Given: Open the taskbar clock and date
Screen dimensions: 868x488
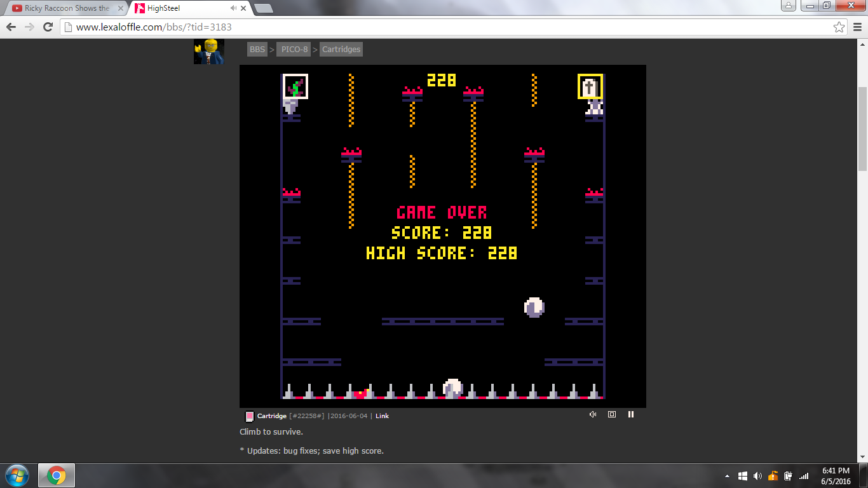Looking at the screenshot, I should [836, 476].
